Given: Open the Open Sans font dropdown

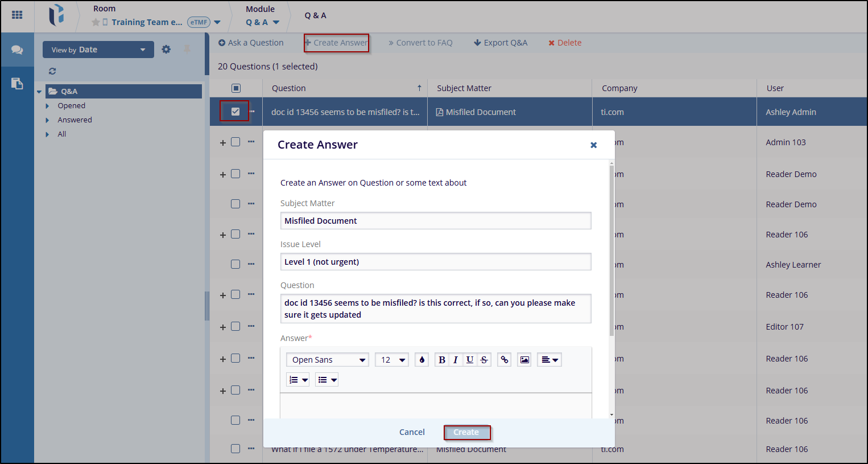Looking at the screenshot, I should point(328,360).
